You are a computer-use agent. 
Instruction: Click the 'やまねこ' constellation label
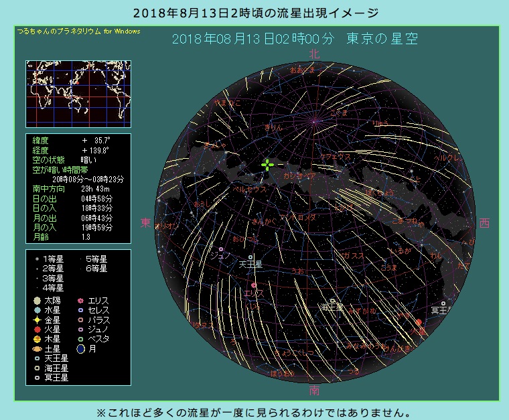click(x=227, y=103)
